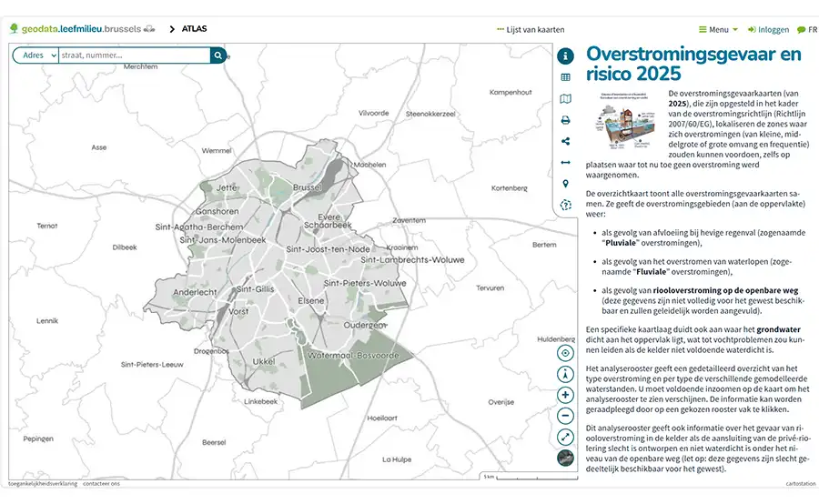Open the map layers legend icon
The width and height of the screenshot is (819, 504).
tap(565, 99)
